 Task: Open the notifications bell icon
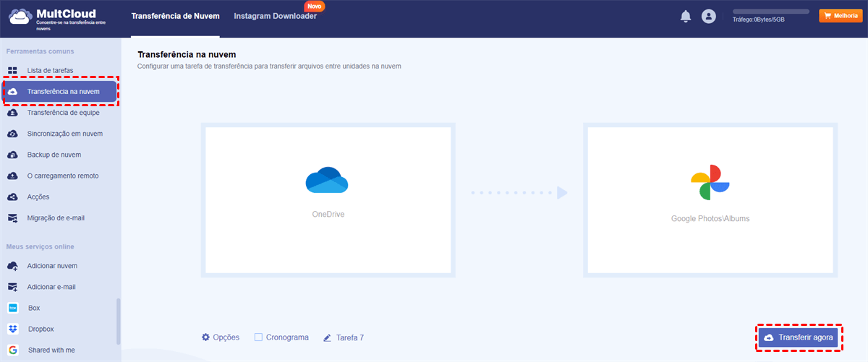(x=686, y=17)
